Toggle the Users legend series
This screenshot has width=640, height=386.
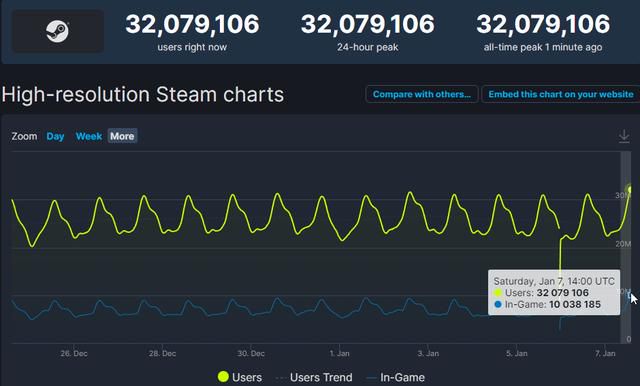pyautogui.click(x=240, y=377)
